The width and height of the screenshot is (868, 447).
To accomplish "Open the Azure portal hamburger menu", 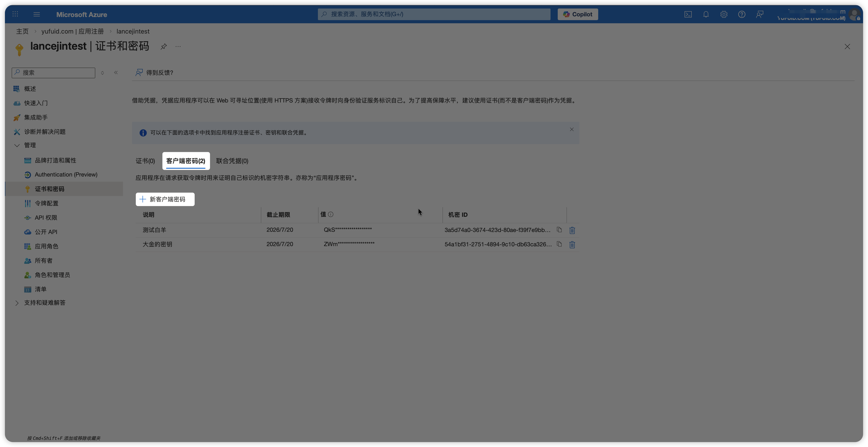I will 37,15.
